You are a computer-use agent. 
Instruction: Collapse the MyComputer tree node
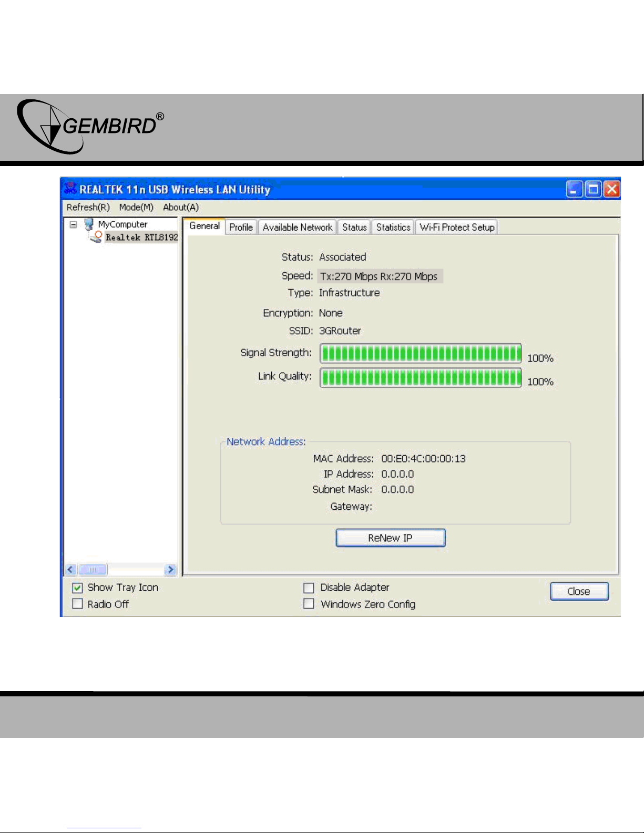pyautogui.click(x=74, y=224)
